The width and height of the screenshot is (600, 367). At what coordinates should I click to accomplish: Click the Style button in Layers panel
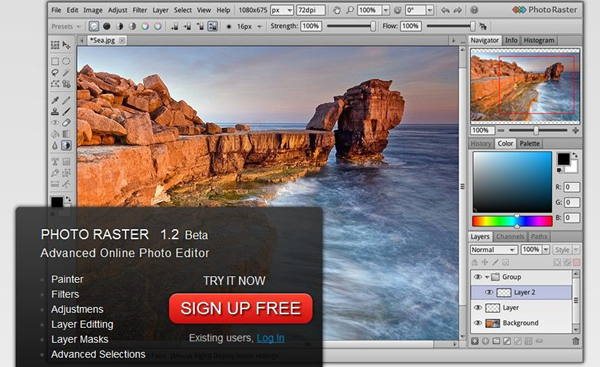click(562, 250)
